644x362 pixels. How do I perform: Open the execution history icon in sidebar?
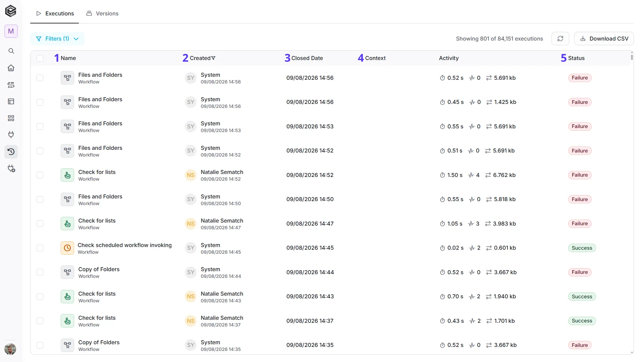11,152
